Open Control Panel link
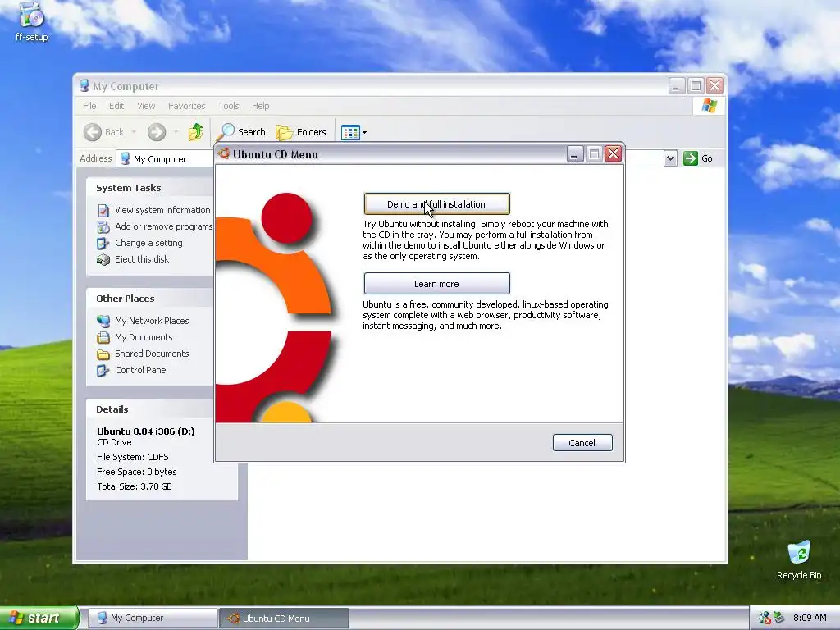This screenshot has width=840, height=630. [141, 370]
